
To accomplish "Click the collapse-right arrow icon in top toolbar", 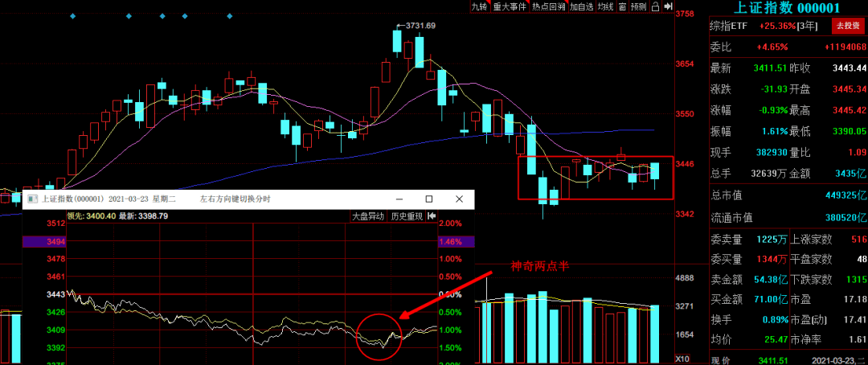I will (x=668, y=6).
